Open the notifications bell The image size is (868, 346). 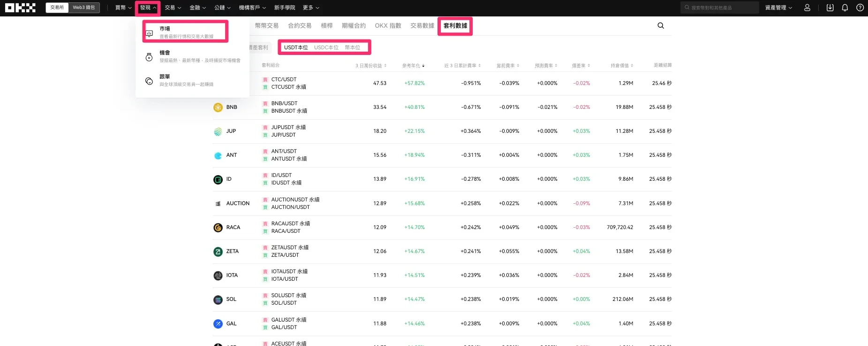845,8
